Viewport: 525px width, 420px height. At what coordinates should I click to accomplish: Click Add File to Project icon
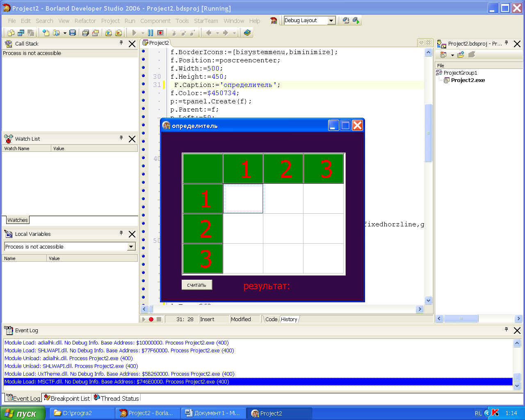tap(108, 33)
